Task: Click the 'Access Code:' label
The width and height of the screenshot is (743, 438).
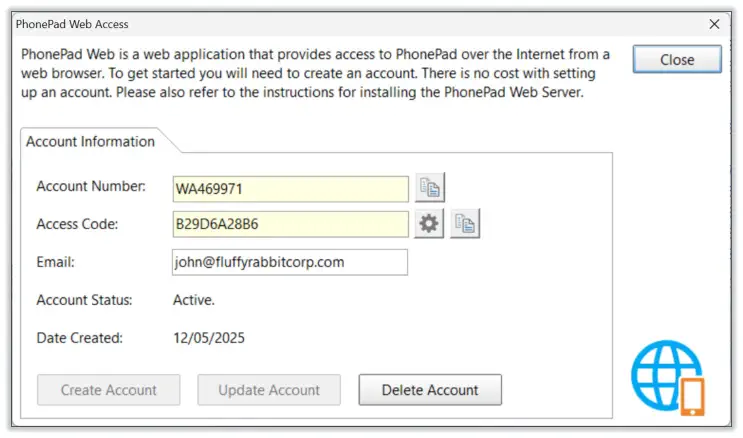Action: 77,224
